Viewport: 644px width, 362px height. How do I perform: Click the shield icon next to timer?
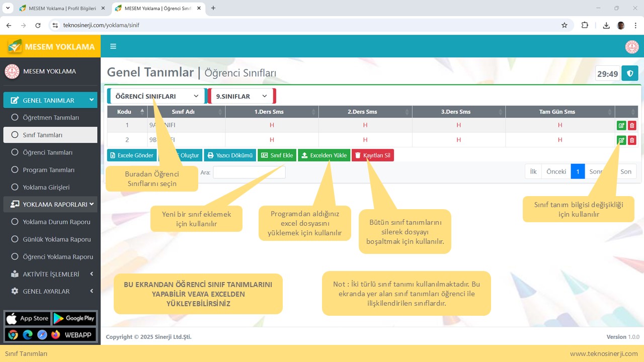point(629,73)
